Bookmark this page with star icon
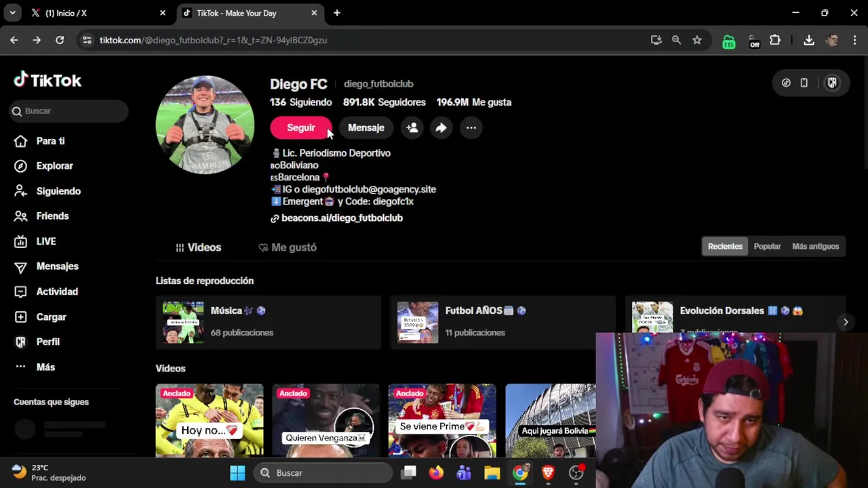This screenshot has height=488, width=868. pos(696,40)
